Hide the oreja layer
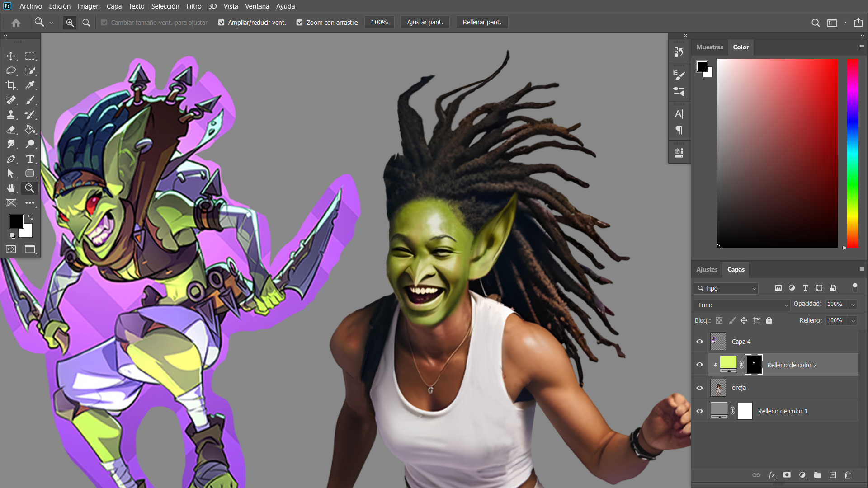The image size is (868, 488). 700,388
